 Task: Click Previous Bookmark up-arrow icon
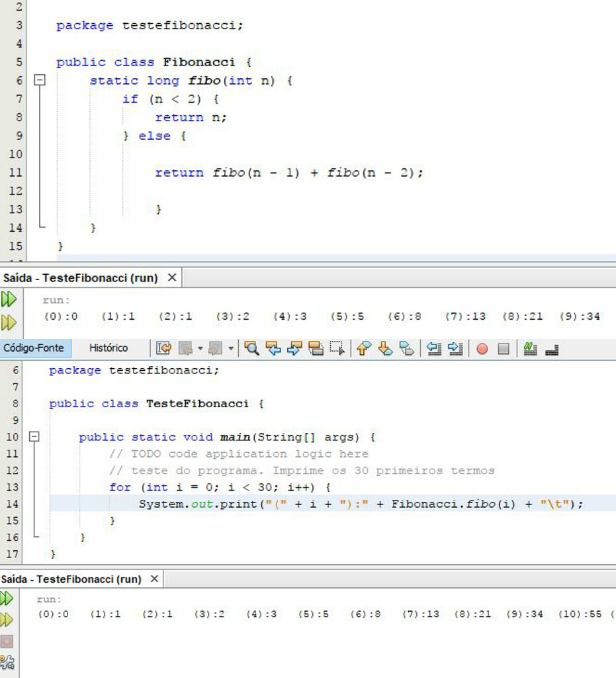pyautogui.click(x=364, y=348)
